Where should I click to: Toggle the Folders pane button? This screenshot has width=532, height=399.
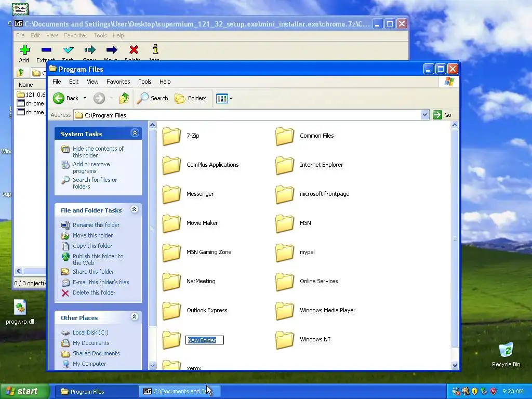[x=191, y=98]
